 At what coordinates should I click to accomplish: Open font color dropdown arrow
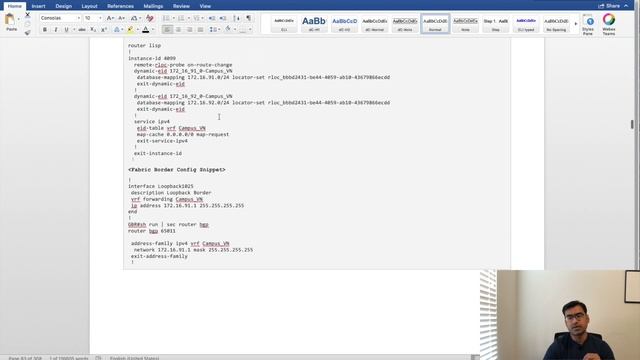click(x=153, y=29)
